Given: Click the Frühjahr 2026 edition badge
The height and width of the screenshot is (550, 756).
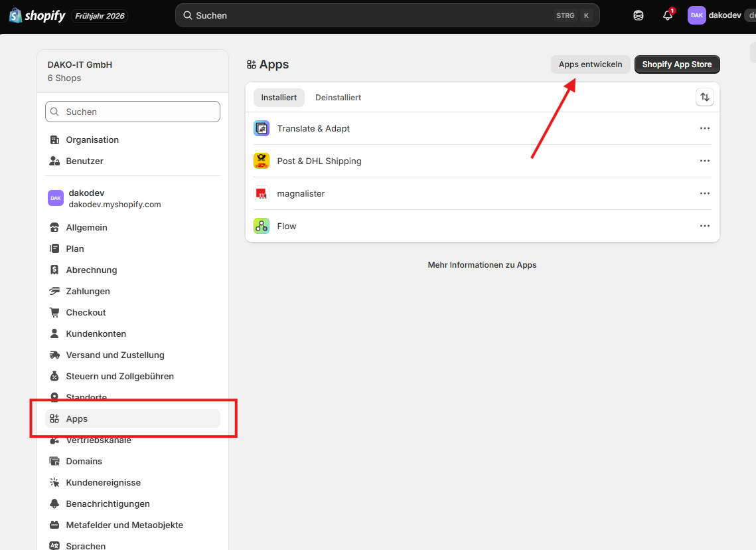Looking at the screenshot, I should pos(100,16).
